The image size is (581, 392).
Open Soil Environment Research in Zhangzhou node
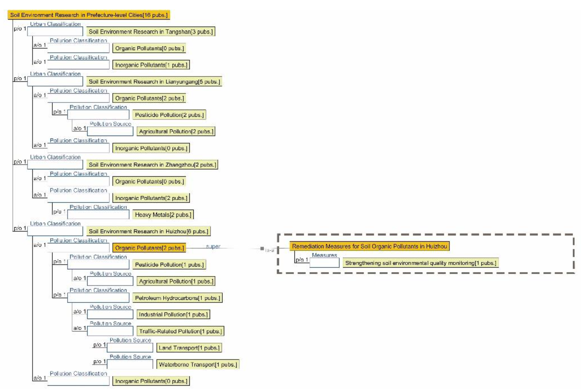tap(152, 165)
